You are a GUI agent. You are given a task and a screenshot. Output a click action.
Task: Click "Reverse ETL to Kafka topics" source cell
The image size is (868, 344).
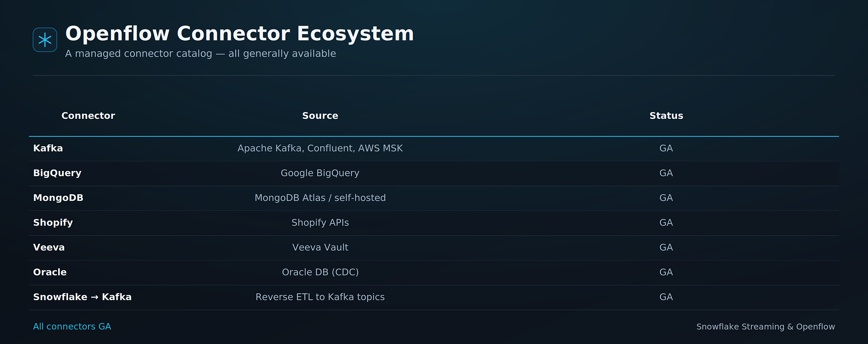[320, 297]
